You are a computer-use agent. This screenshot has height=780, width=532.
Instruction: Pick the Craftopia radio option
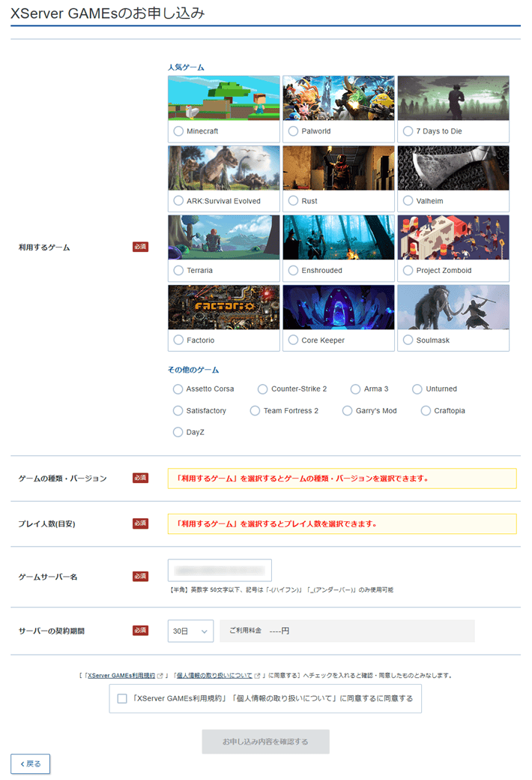coord(426,411)
